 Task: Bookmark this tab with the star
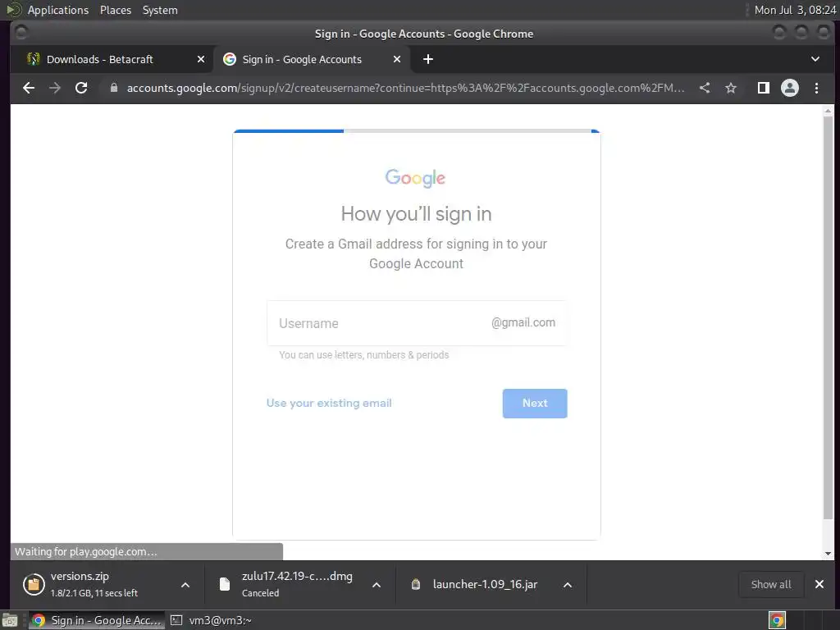(x=731, y=88)
